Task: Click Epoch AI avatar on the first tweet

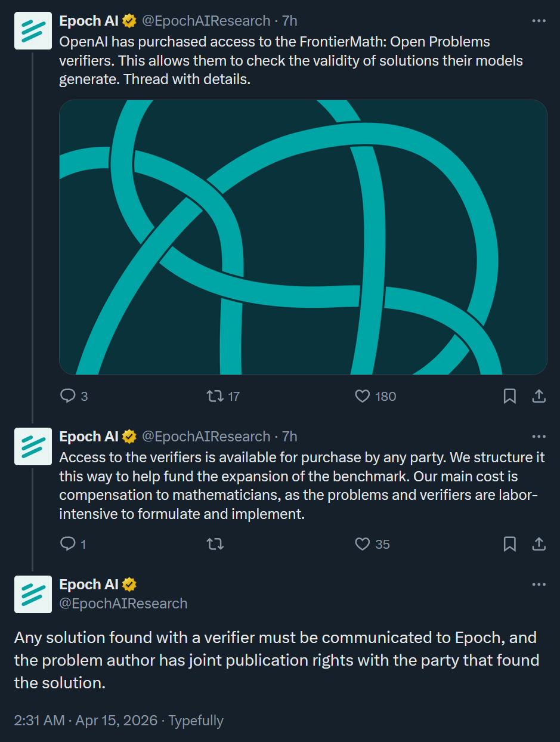Action: point(33,31)
